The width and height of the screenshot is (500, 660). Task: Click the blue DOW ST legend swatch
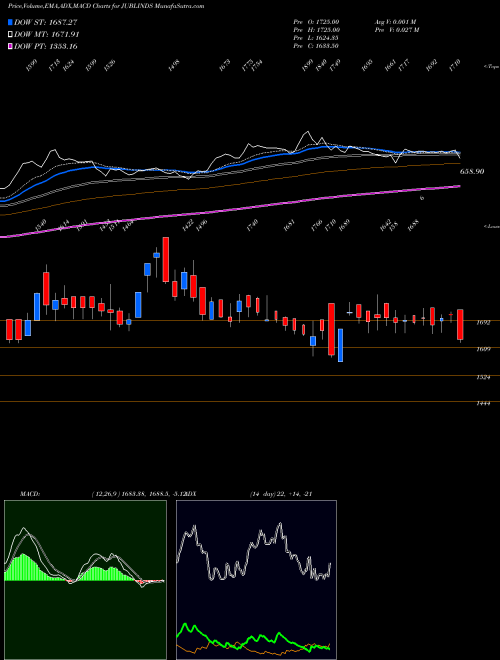[x=11, y=22]
